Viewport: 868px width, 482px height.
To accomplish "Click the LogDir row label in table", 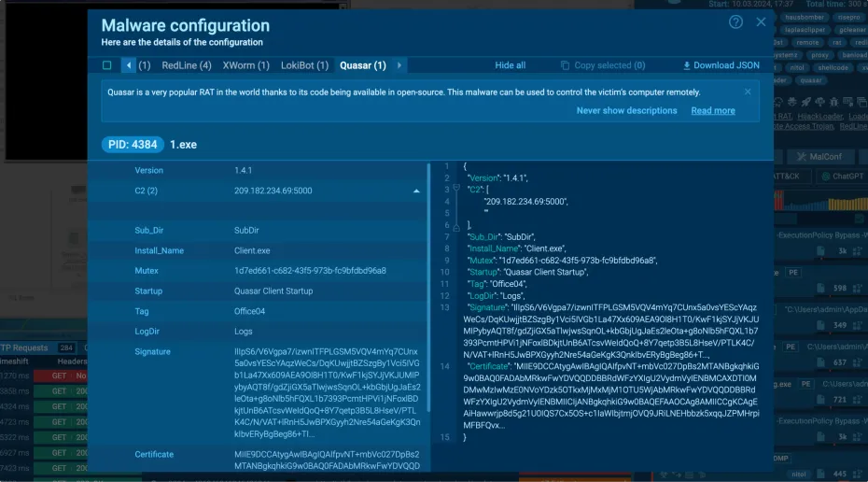I will pos(147,332).
